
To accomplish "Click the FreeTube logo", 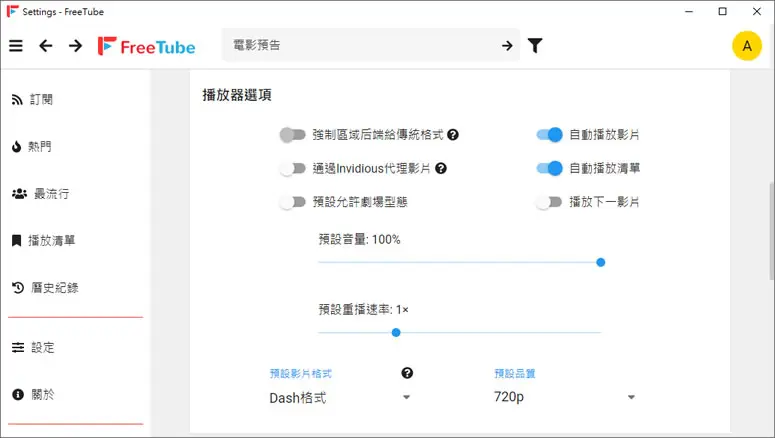I will (146, 46).
